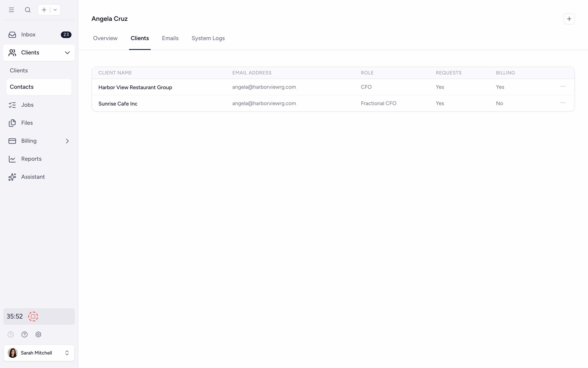
Task: Select the Clients tab
Action: coord(140,38)
